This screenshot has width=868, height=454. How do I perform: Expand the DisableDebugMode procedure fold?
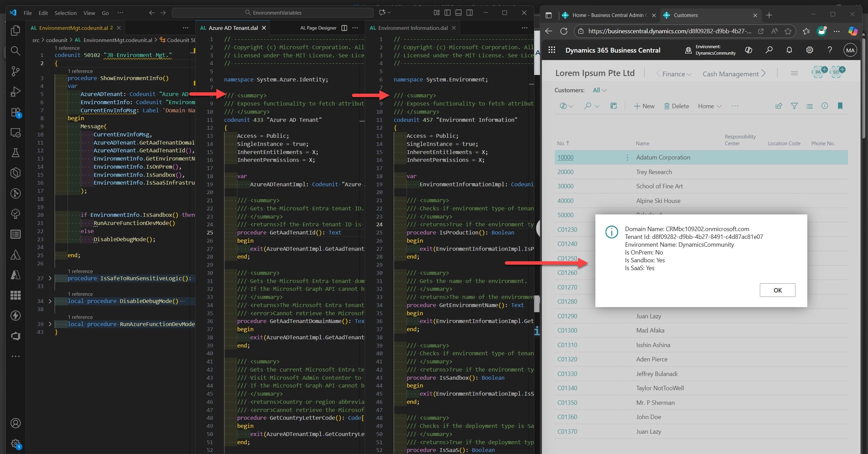(x=50, y=301)
